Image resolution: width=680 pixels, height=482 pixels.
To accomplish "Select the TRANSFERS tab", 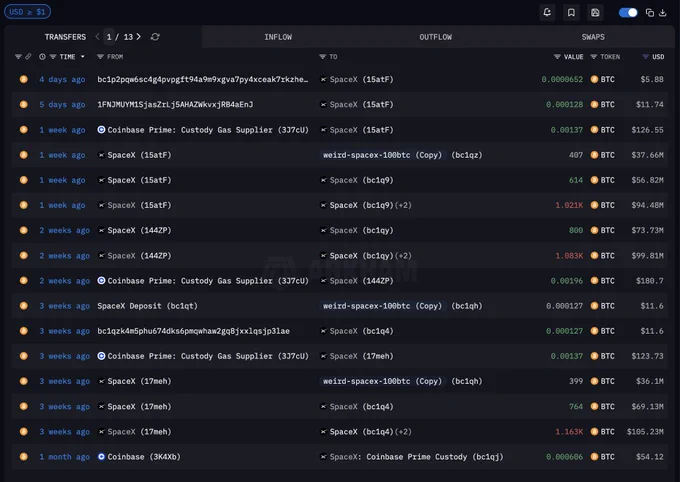I will point(65,37).
